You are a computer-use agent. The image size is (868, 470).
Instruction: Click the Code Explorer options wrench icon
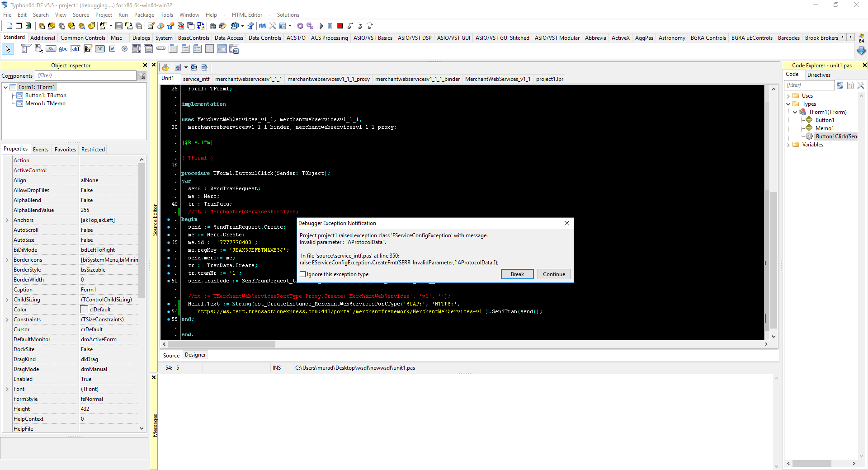point(861,85)
